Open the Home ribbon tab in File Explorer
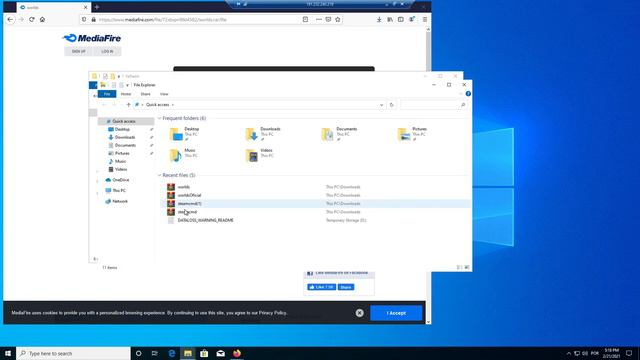This screenshot has height=360, width=640. pyautogui.click(x=126, y=94)
